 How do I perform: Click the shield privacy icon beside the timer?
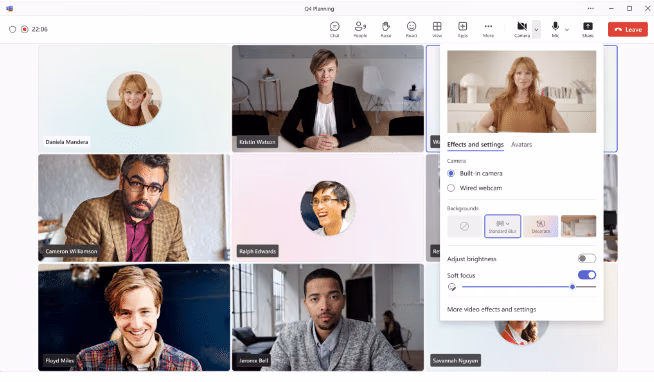[x=13, y=29]
